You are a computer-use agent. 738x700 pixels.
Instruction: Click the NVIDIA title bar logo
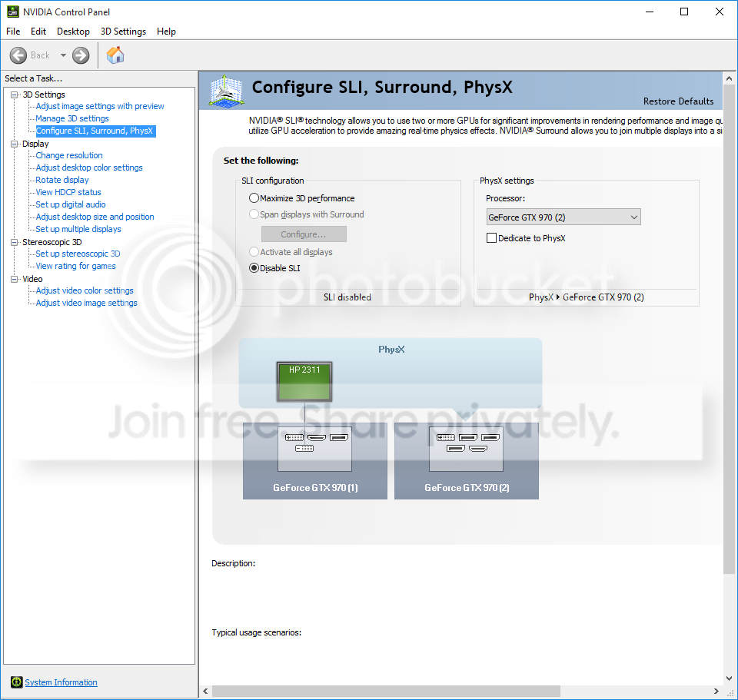coord(13,12)
